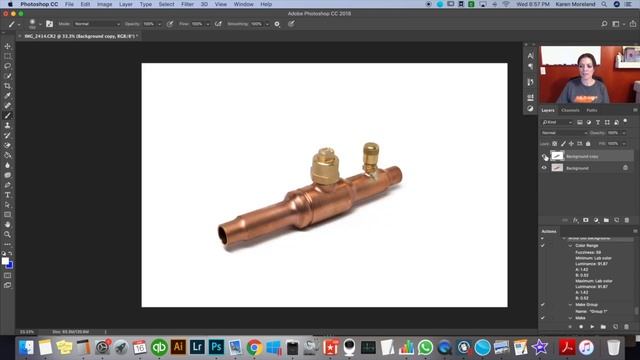Open the Select menu

click(166, 4)
